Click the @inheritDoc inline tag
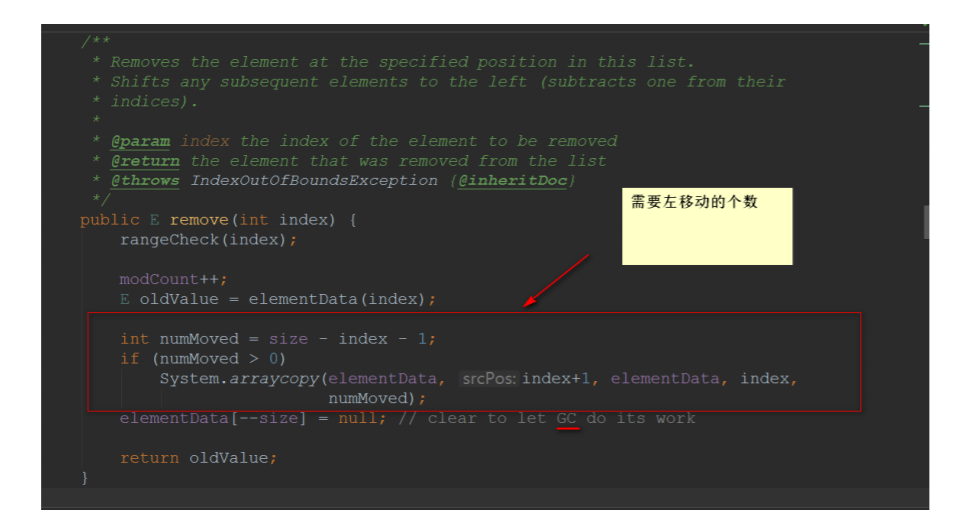 [512, 181]
